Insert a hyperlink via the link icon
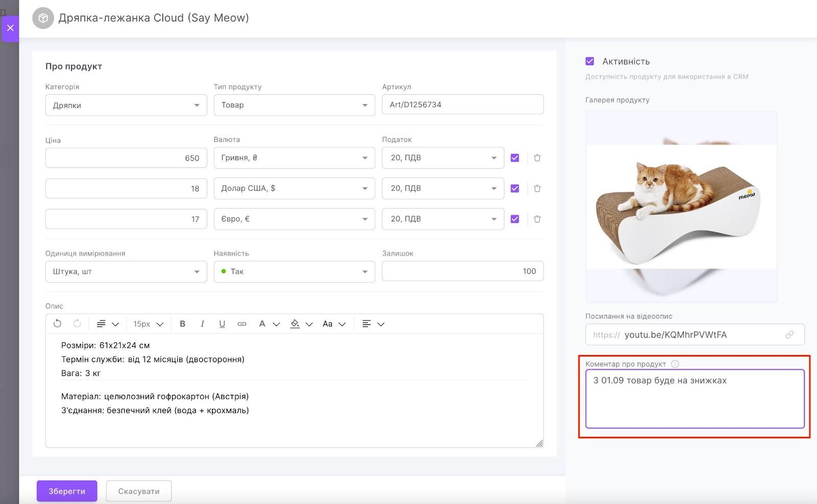The image size is (817, 504). point(242,323)
